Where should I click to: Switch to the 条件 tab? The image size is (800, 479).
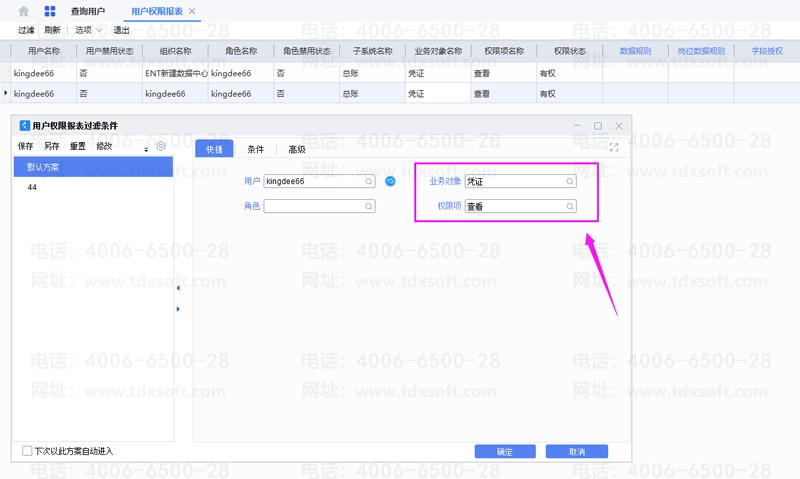pyautogui.click(x=255, y=149)
